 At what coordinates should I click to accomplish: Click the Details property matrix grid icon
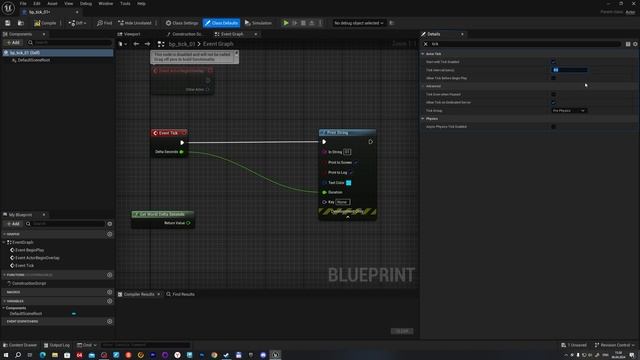628,44
